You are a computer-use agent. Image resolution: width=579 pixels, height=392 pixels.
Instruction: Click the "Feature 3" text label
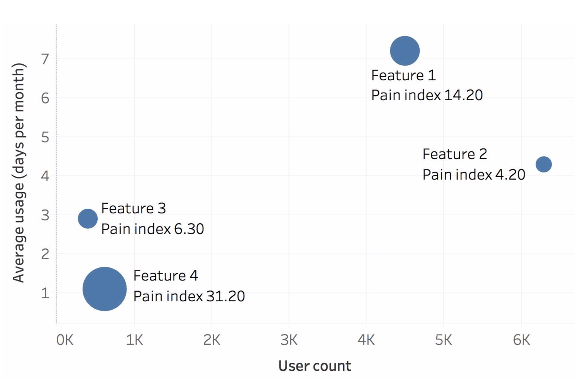pos(134,208)
